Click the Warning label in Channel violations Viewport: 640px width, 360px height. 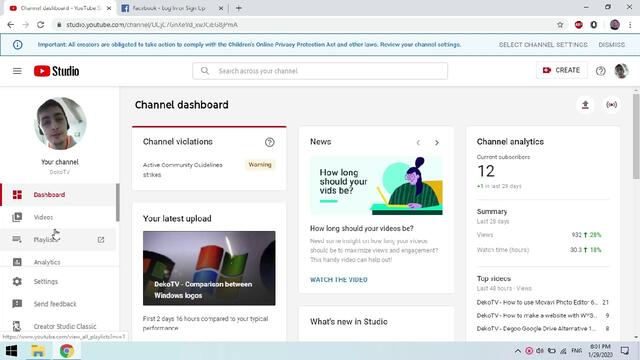260,164
